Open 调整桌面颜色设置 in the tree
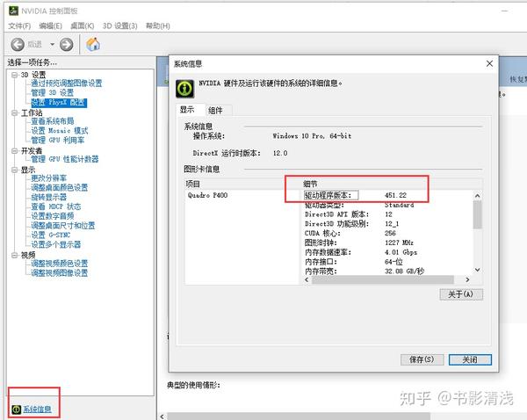Image resolution: width=527 pixels, height=420 pixels. 59,187
